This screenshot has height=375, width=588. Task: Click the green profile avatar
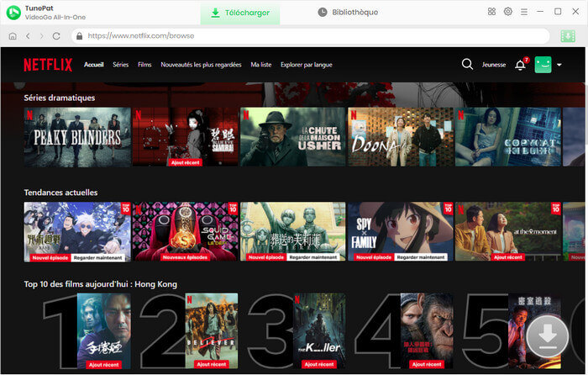[x=543, y=65]
